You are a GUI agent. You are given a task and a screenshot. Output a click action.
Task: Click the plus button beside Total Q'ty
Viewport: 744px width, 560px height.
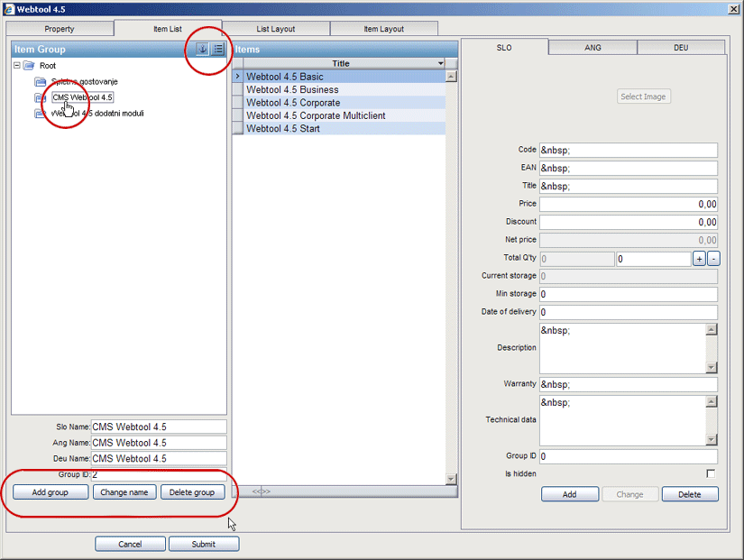699,259
